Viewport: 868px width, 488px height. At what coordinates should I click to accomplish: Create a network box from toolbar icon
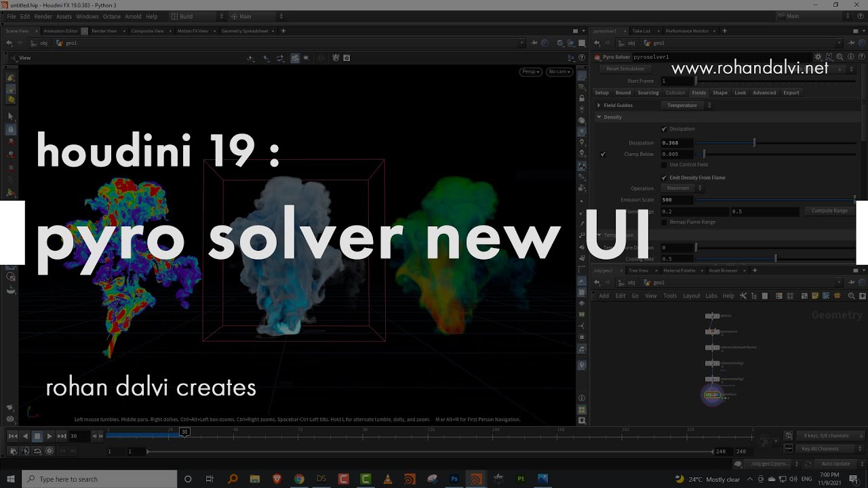804,296
